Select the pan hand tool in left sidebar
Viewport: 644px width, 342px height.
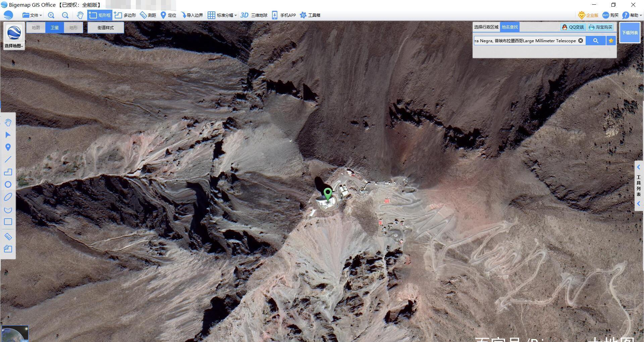(x=8, y=122)
